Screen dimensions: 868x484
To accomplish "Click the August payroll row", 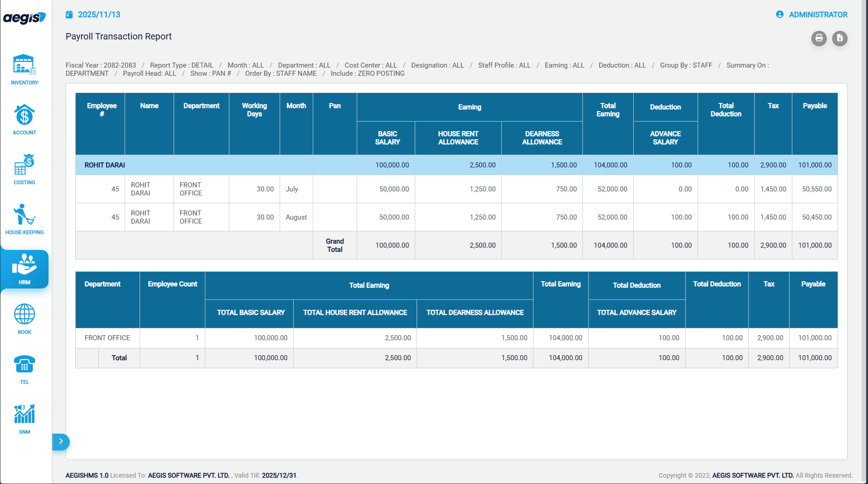I will pyautogui.click(x=296, y=217).
